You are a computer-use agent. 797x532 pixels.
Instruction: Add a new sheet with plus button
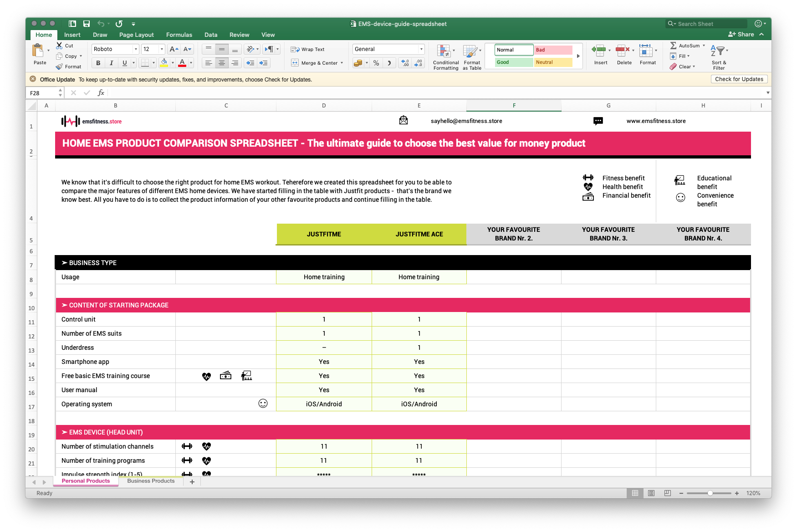coord(192,481)
